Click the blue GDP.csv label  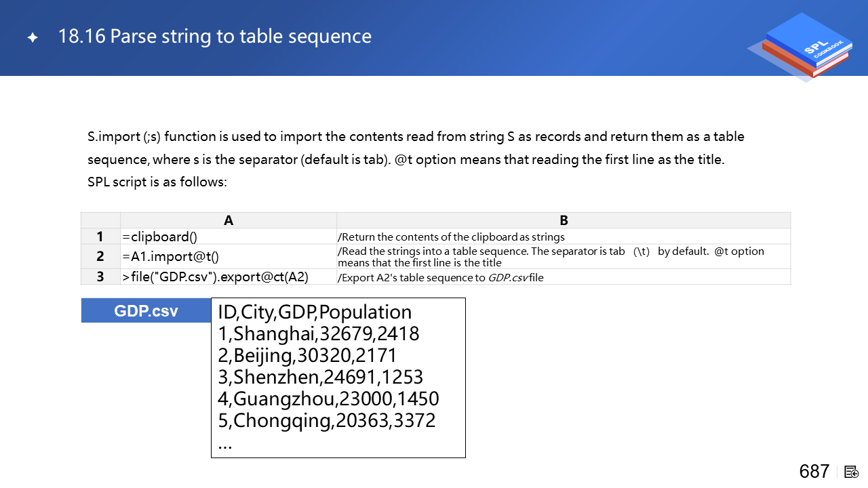point(146,310)
